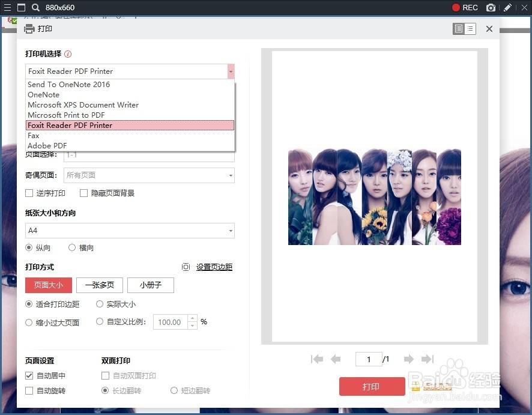Switch to the 小册子 print mode
This screenshot has height=415, width=532.
pyautogui.click(x=151, y=285)
